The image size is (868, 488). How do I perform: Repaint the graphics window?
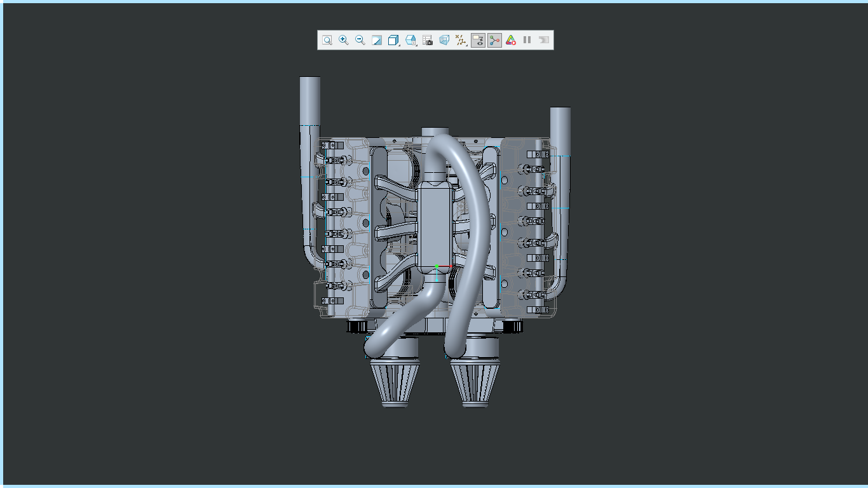point(377,40)
